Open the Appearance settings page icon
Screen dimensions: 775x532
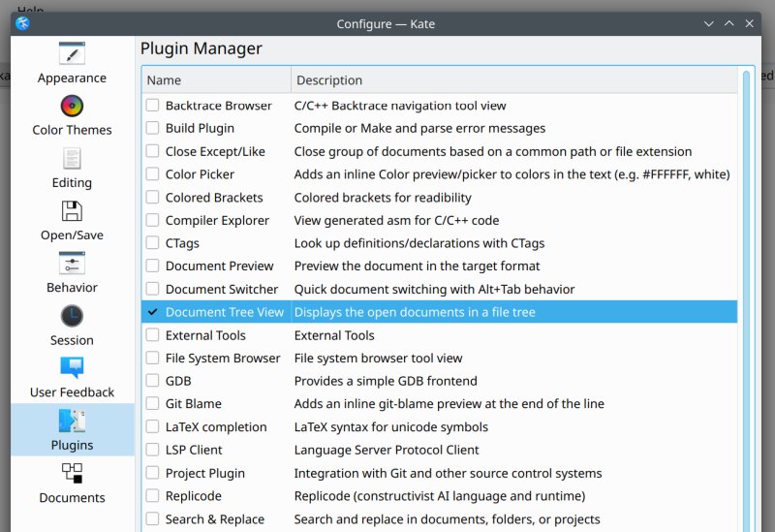72,53
